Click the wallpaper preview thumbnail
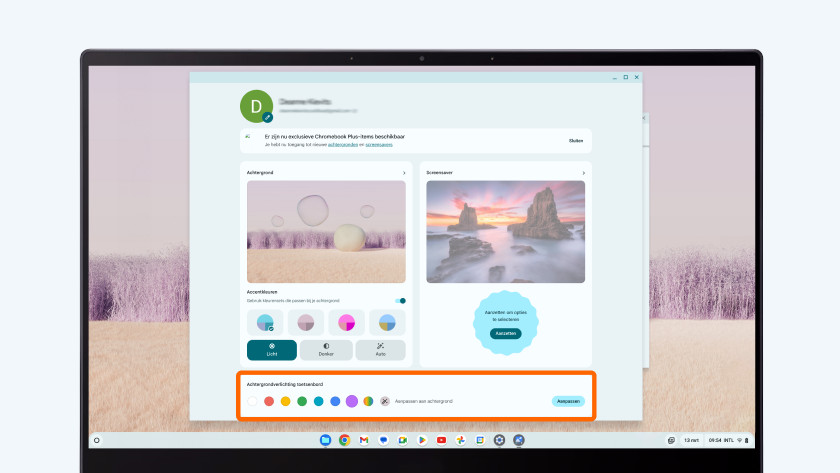This screenshot has height=473, width=840. 326,231
